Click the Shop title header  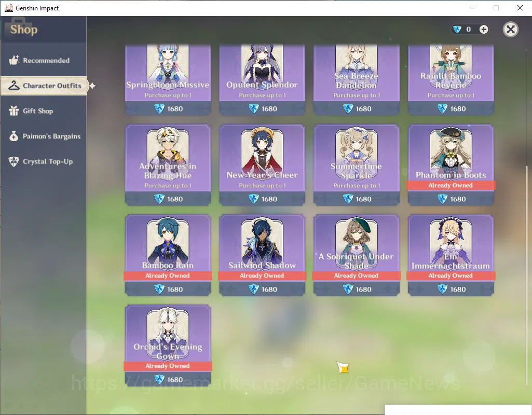[24, 30]
